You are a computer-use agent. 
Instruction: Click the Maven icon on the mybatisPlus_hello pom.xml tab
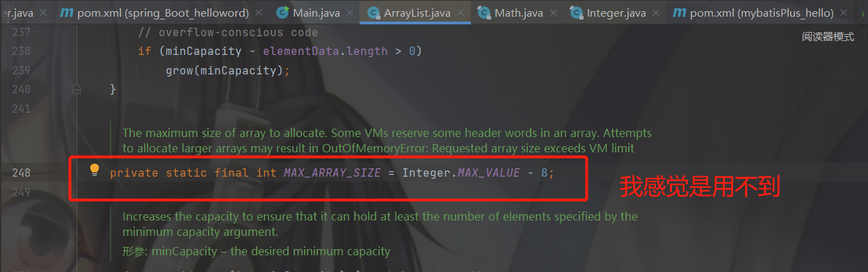679,13
